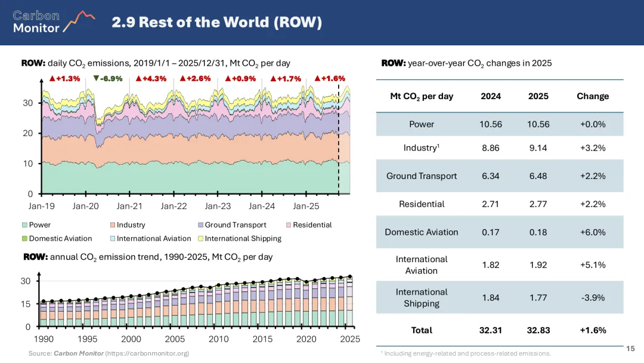Click the International Aviation value '1.92'

point(538,264)
